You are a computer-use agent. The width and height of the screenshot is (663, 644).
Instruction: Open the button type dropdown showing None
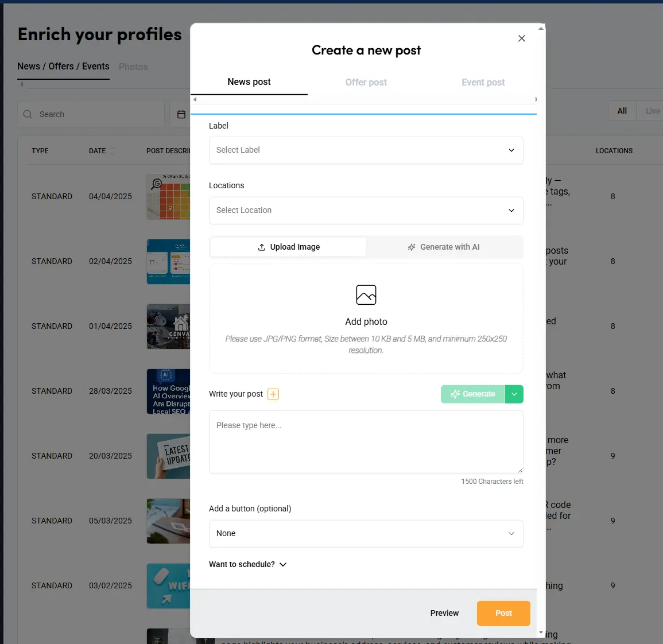pyautogui.click(x=366, y=533)
